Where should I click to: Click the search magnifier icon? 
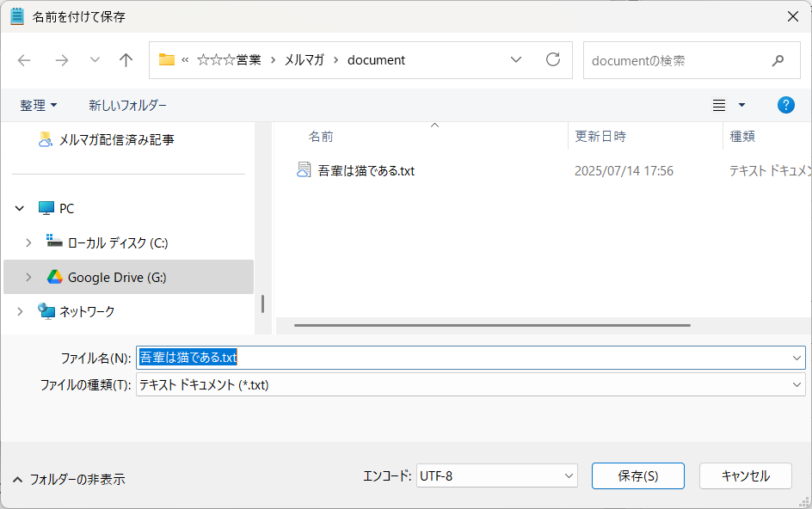coord(778,60)
